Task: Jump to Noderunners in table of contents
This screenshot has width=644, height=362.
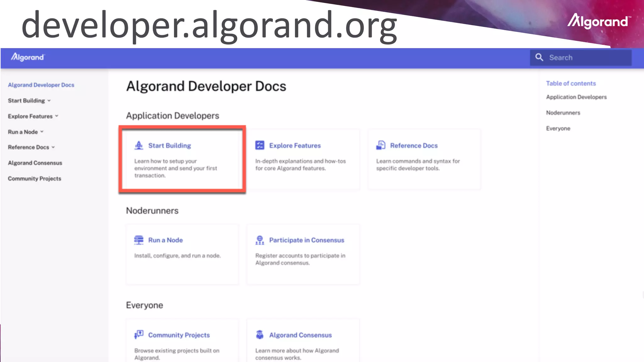Action: click(x=563, y=113)
